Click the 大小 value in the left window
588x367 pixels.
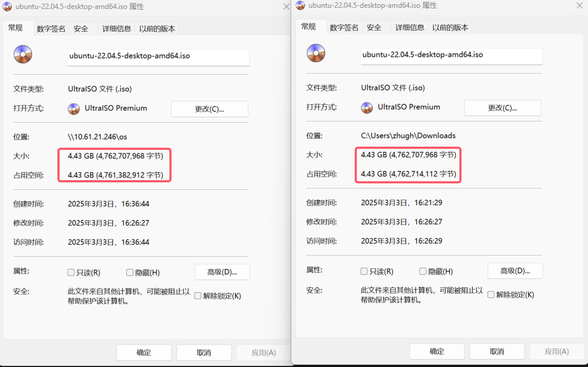(x=115, y=156)
